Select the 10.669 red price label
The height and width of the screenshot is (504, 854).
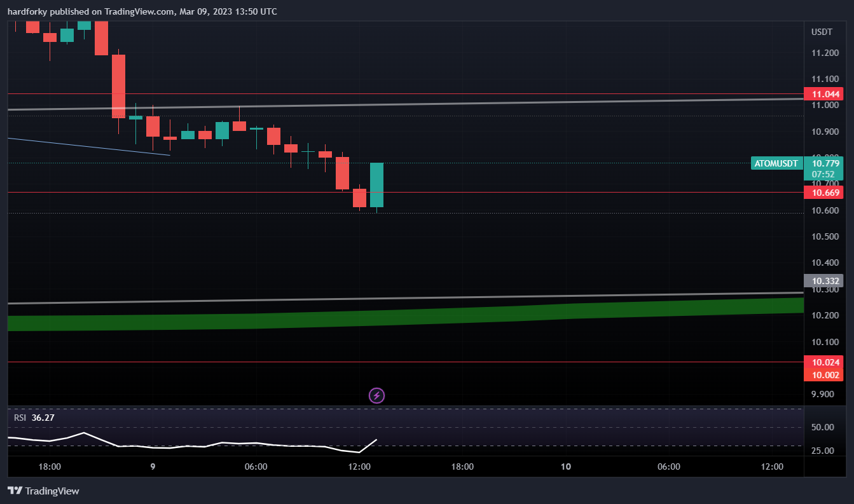823,193
